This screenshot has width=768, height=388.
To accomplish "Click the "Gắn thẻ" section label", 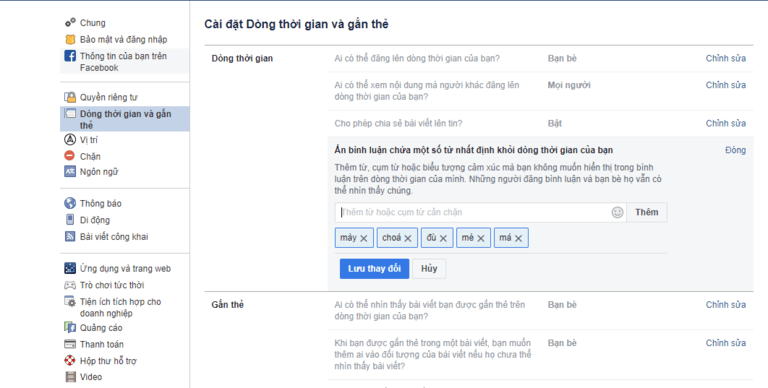I will pyautogui.click(x=227, y=305).
